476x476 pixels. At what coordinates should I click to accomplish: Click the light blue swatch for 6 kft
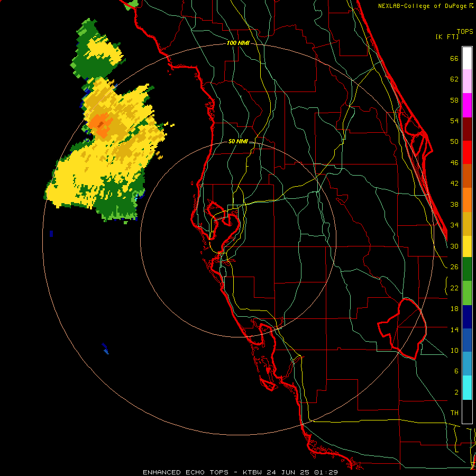pyautogui.click(x=467, y=364)
